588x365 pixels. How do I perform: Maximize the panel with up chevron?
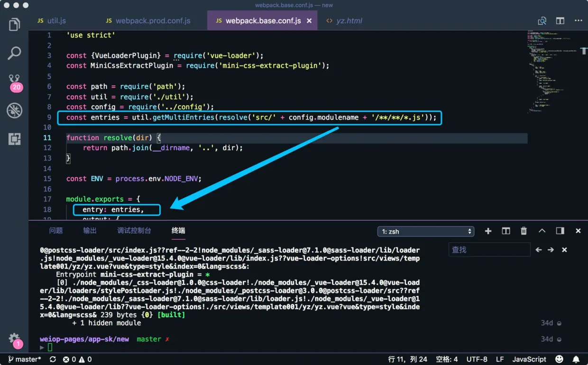point(542,231)
